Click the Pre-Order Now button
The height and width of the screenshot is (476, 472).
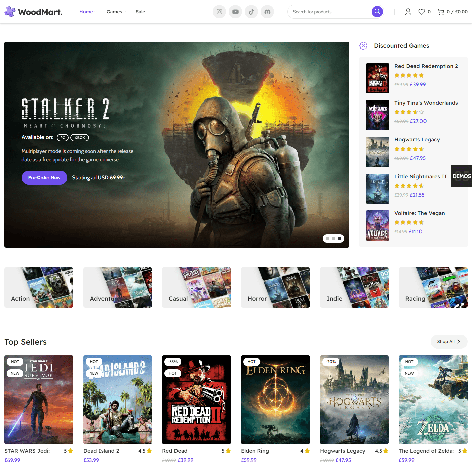point(44,178)
